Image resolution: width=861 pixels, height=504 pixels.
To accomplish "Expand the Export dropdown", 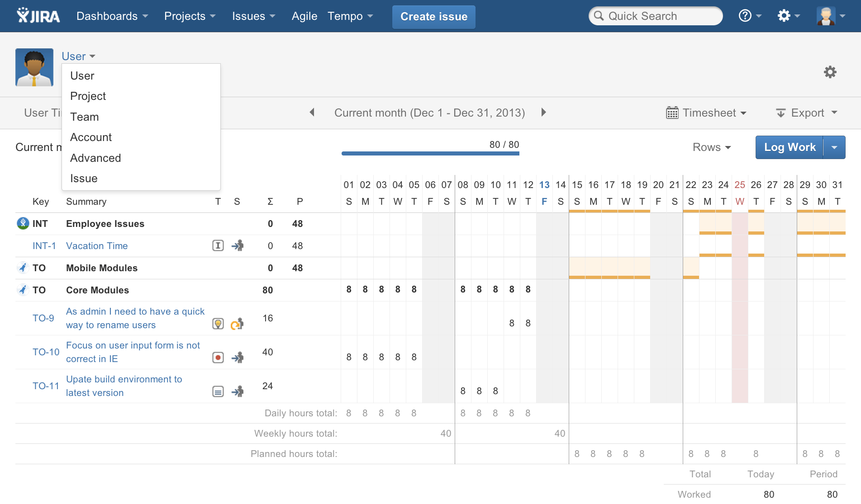I will point(807,113).
